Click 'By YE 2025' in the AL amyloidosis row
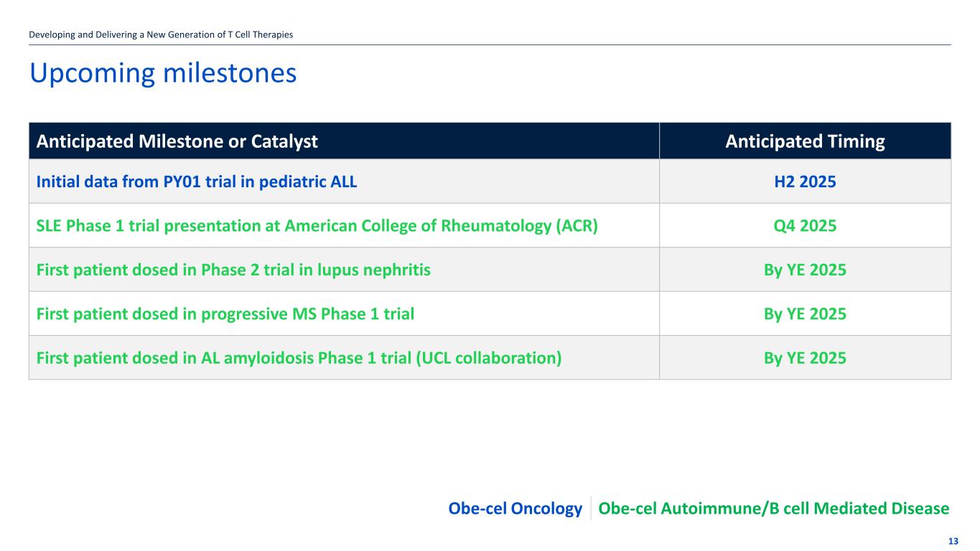980x551 pixels. 805,357
